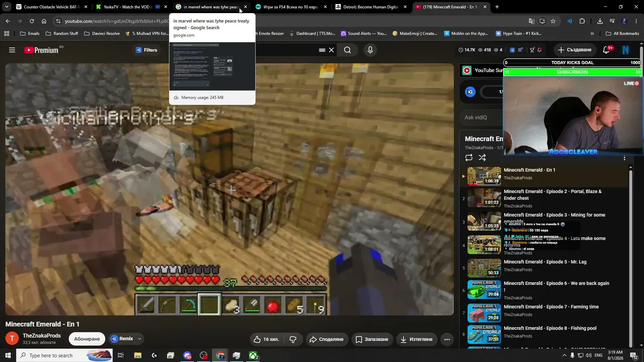Open File Explorer from the taskbar
644x362 pixels.
(137, 355)
